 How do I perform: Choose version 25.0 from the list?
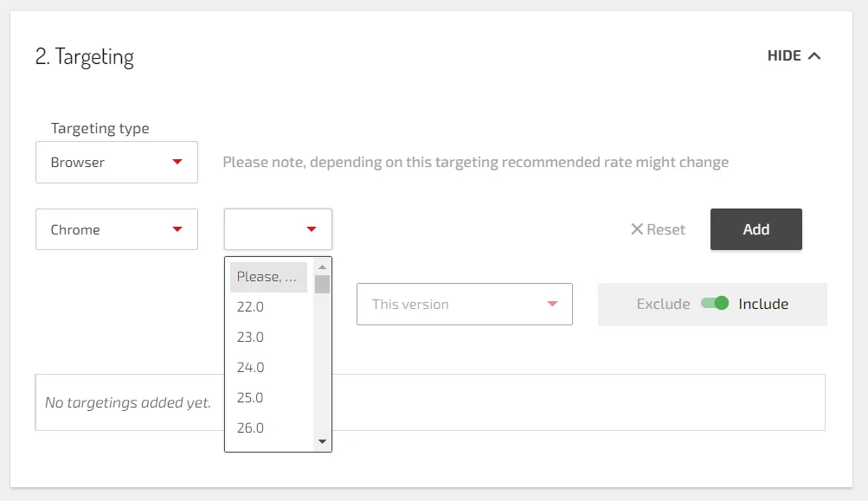tap(251, 397)
